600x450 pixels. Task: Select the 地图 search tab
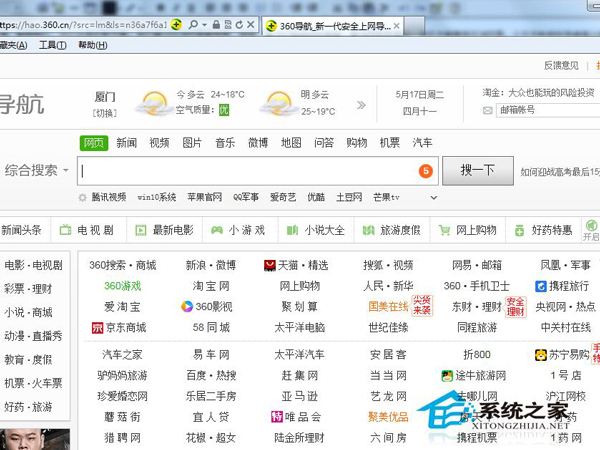[291, 143]
